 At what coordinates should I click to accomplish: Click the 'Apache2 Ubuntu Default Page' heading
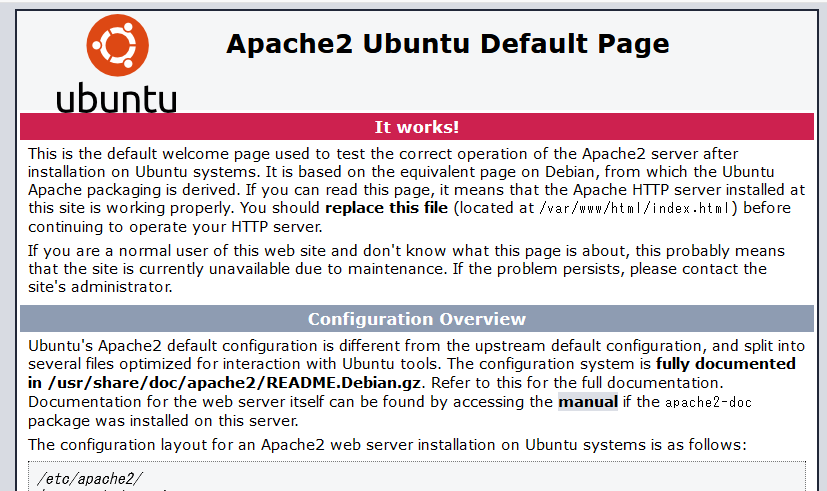448,44
